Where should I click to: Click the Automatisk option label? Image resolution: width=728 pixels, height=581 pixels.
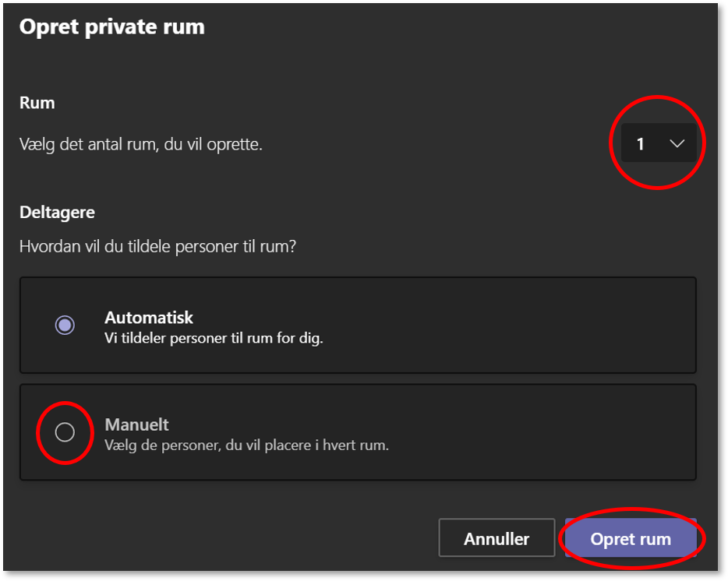149,318
